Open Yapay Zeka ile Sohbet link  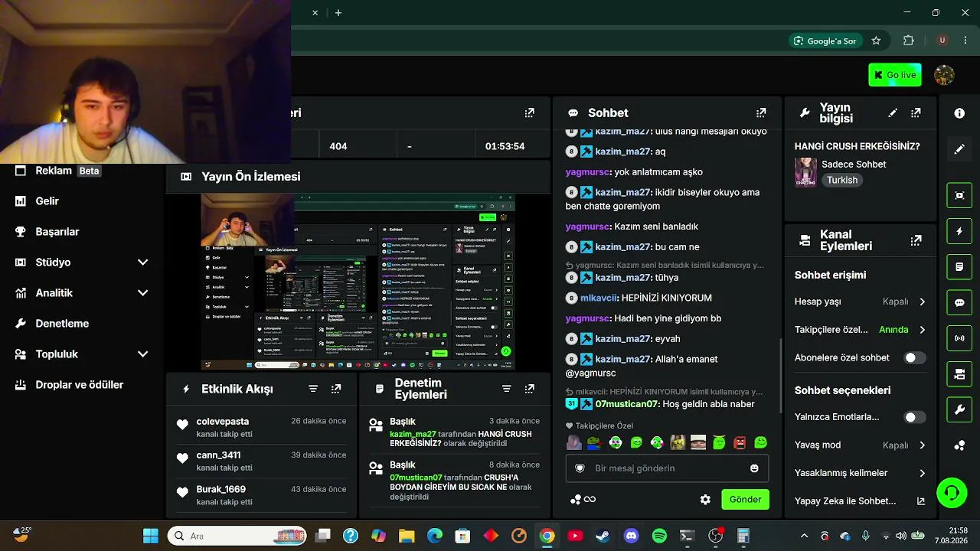tap(860, 501)
